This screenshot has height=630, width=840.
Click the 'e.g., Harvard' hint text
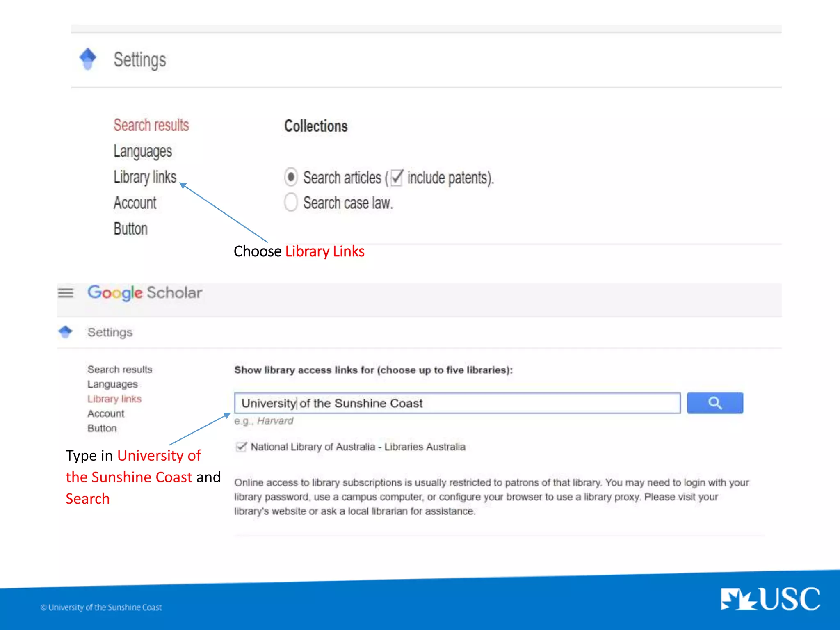[264, 421]
